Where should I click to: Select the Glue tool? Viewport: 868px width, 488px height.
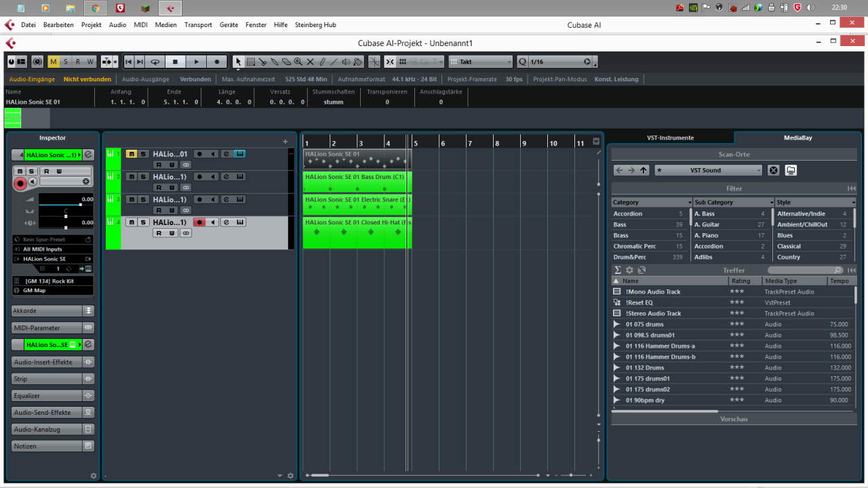click(x=275, y=62)
